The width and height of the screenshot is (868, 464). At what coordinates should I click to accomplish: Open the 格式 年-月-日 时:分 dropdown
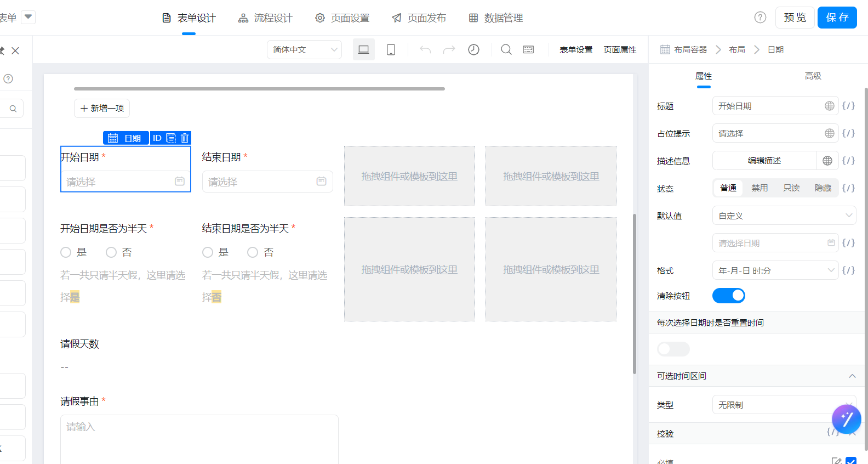tap(775, 270)
